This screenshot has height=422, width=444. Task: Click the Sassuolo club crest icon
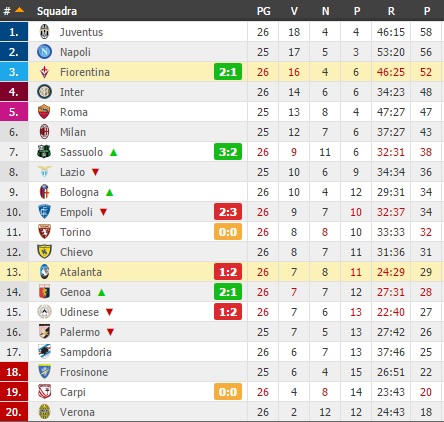pyautogui.click(x=44, y=152)
